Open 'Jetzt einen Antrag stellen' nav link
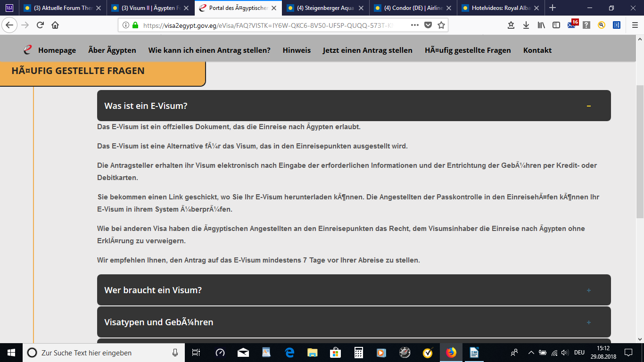 (367, 50)
